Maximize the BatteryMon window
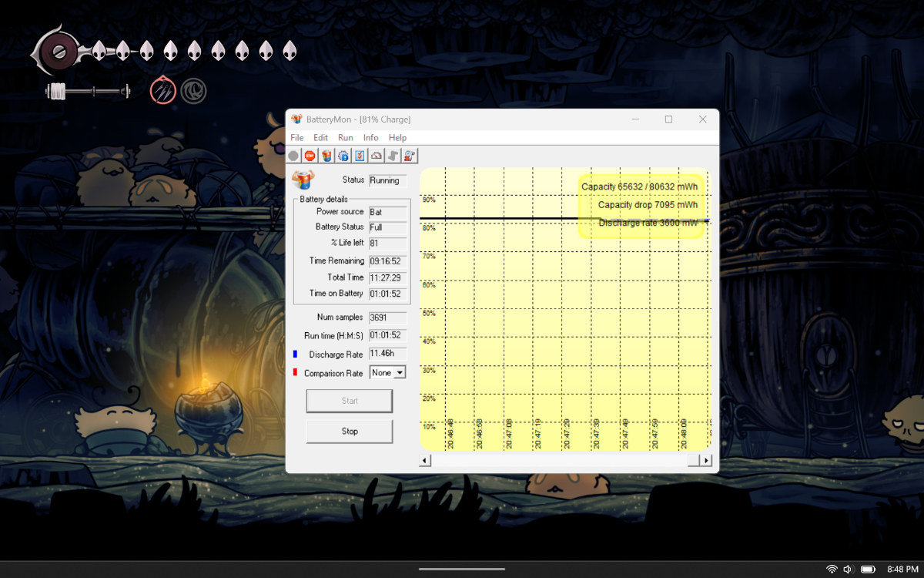 [x=668, y=119]
